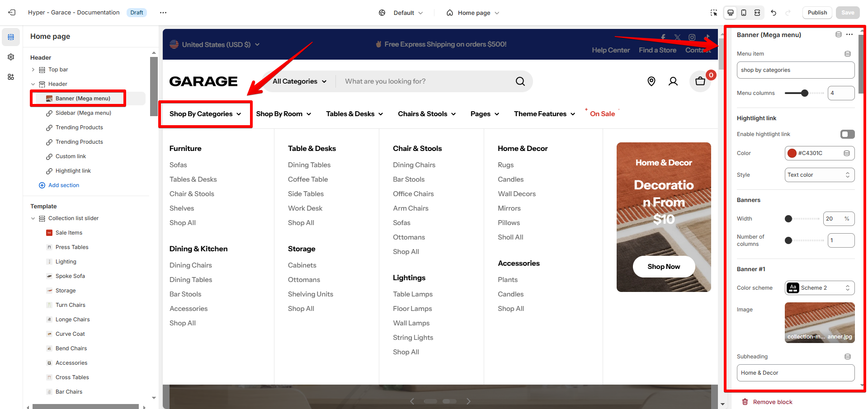The height and width of the screenshot is (409, 868).
Task: Open the Style Text color dropdown
Action: (x=819, y=175)
